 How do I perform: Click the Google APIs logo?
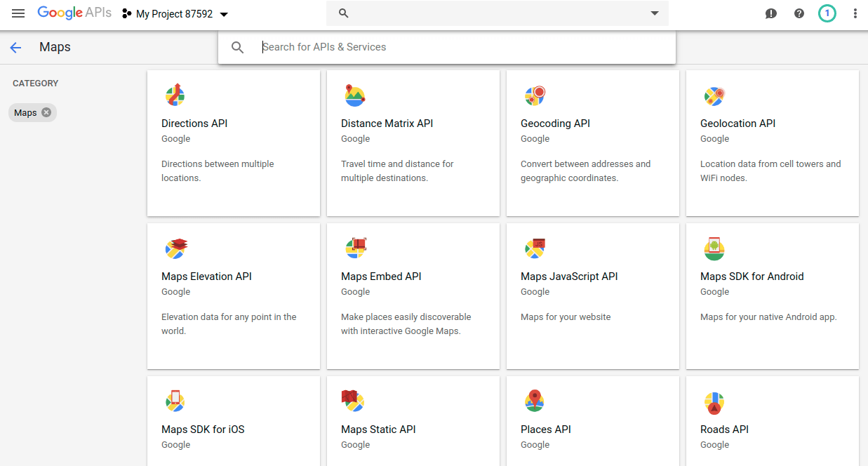point(74,13)
